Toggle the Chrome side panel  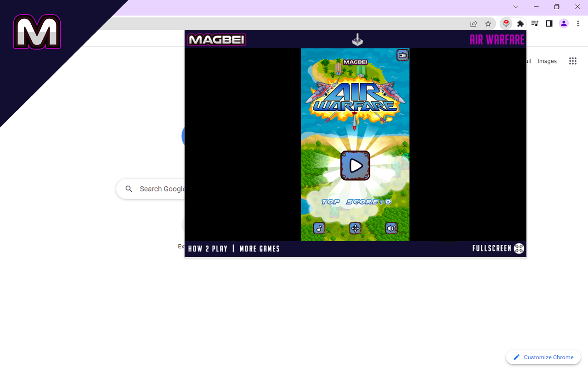pos(549,23)
